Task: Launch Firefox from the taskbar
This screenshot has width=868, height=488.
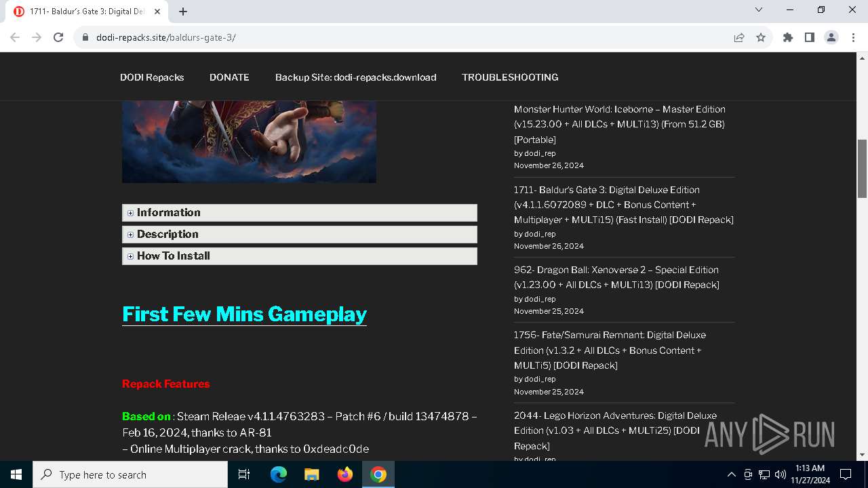Action: tap(345, 474)
